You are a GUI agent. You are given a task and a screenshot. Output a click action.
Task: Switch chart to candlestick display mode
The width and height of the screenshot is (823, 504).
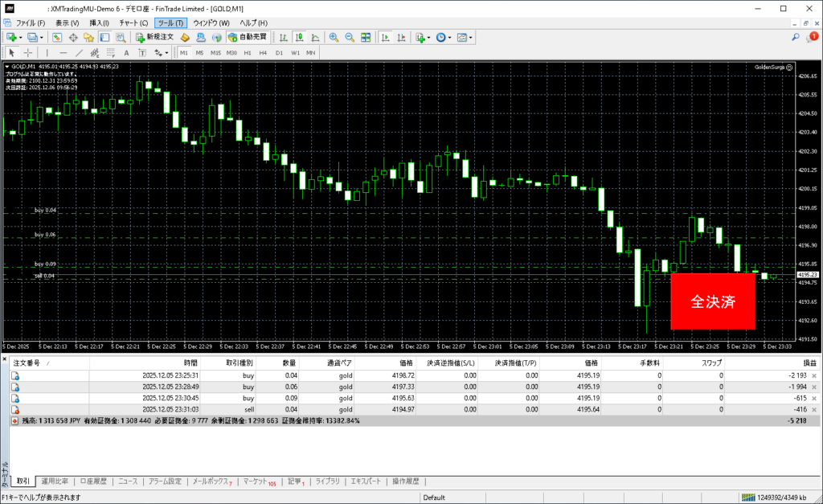pos(299,38)
